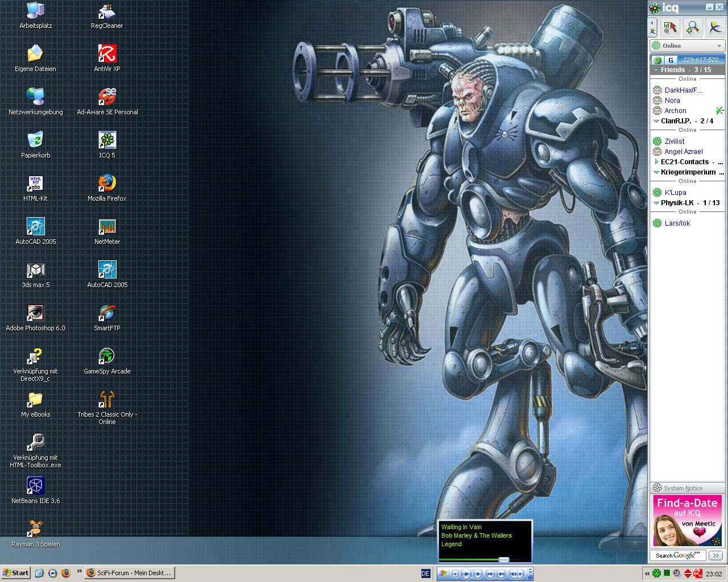Viewport: 728px width, 582px height.
Task: Collapse the Friends contact group
Action: tap(656, 70)
